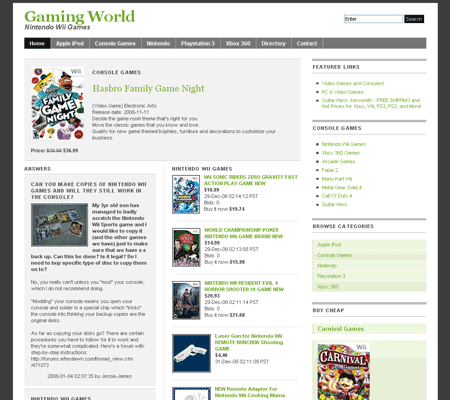This screenshot has height=400, width=450.
Task: Click the 2008-01-04 by Jessie-James post line
Action: (x=89, y=376)
